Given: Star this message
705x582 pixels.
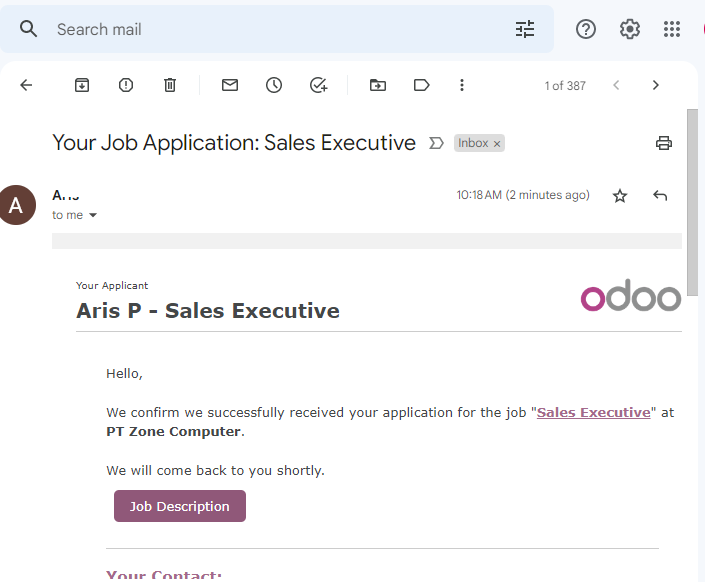Looking at the screenshot, I should pos(620,196).
